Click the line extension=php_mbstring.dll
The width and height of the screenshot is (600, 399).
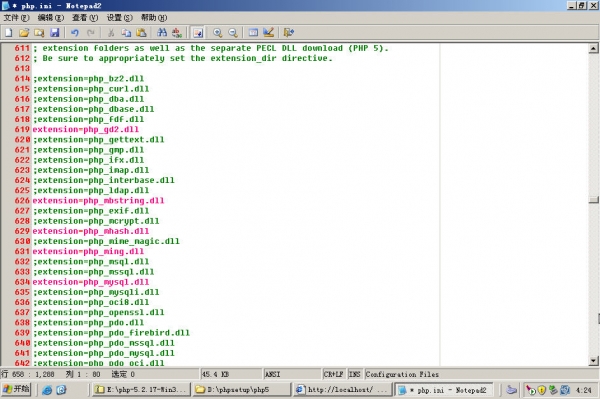click(98, 200)
